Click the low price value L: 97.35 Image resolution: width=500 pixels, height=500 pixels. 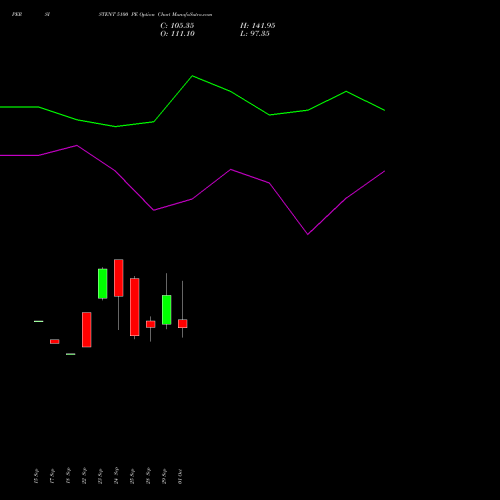tap(255, 34)
